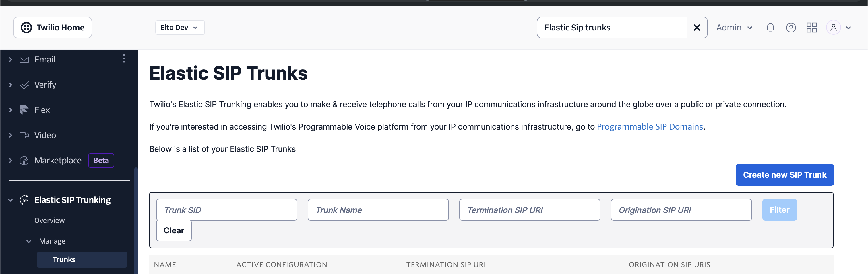This screenshot has height=274, width=868.
Task: Click the NAME column header
Action: tap(165, 265)
